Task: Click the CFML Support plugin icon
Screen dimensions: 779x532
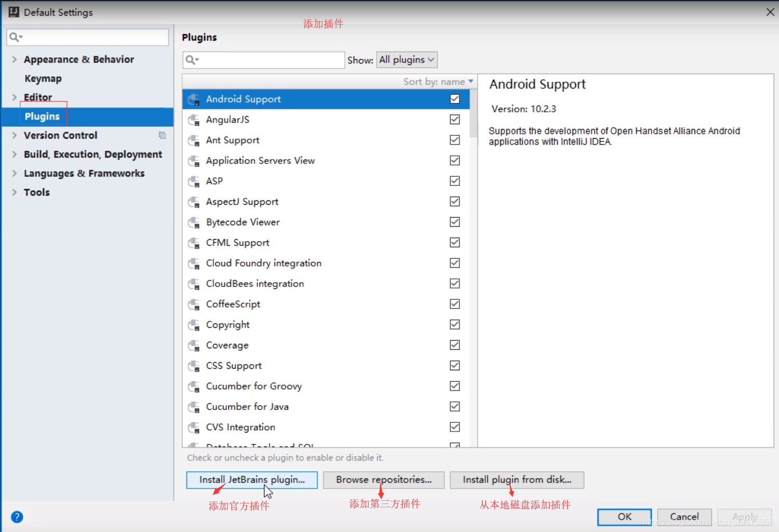Action: point(193,243)
